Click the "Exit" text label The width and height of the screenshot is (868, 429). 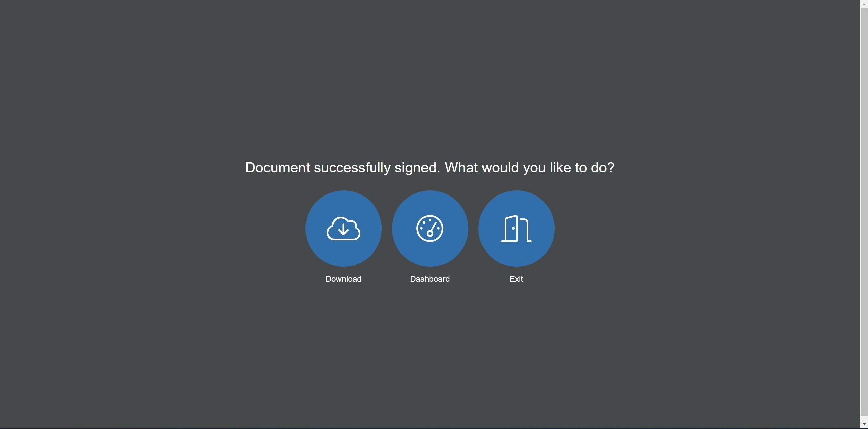(516, 279)
